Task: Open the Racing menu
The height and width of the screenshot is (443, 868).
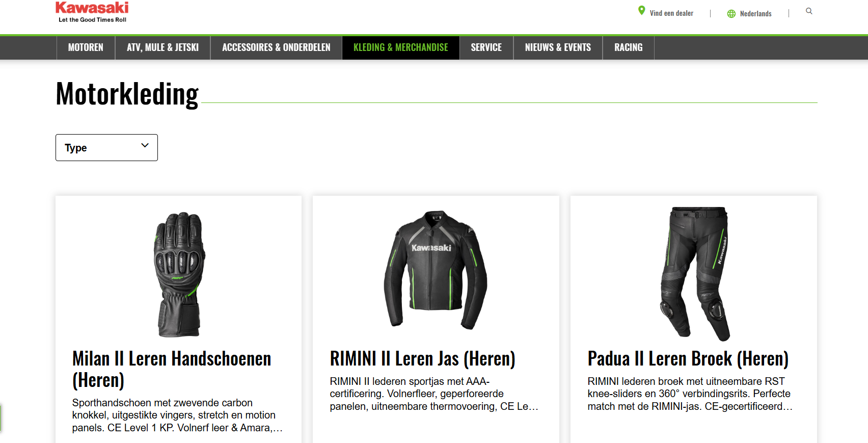Action: point(628,47)
